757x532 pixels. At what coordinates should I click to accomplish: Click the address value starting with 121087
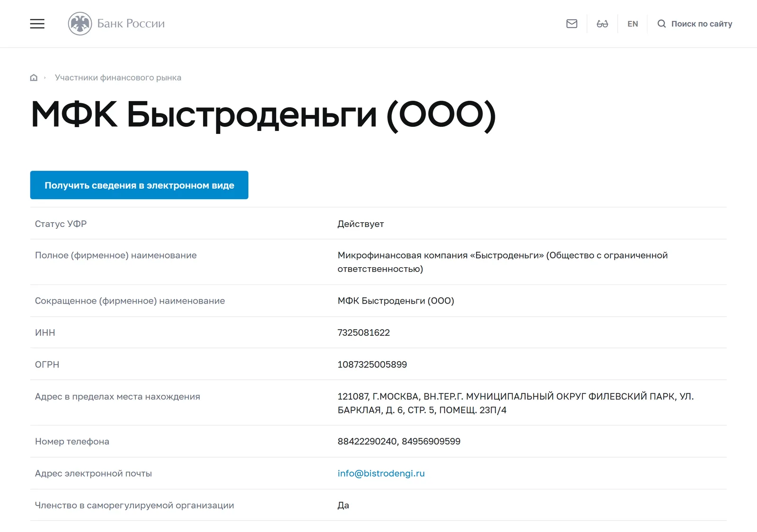click(515, 403)
